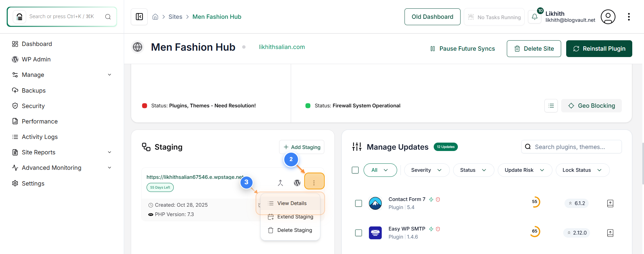The width and height of the screenshot is (644, 254).
Task: Click the 55 risk score gauge
Action: point(535,202)
